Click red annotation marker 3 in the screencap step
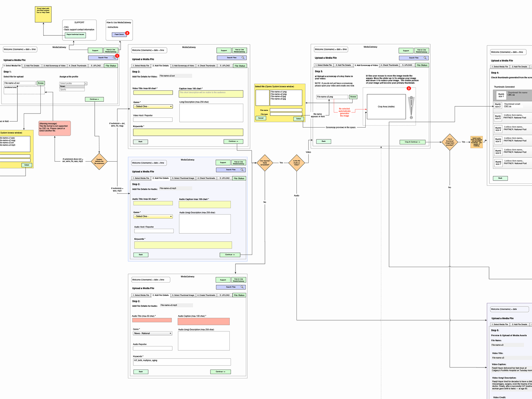Image resolution: width=532 pixels, height=399 pixels. coord(409,88)
